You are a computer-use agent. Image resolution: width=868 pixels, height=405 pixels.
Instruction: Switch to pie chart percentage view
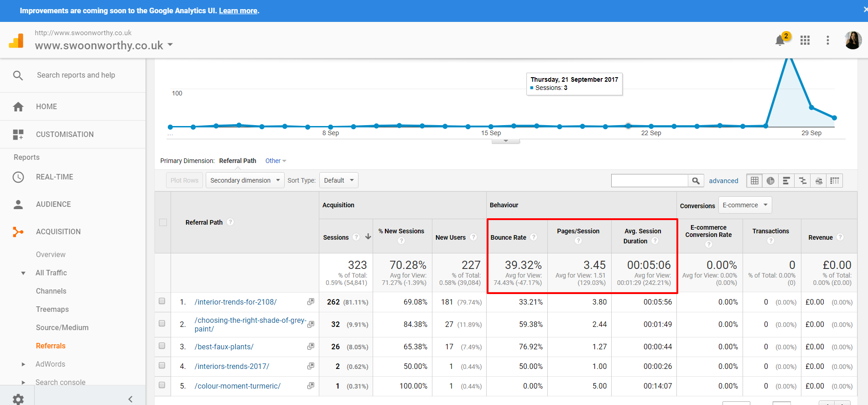[770, 181]
